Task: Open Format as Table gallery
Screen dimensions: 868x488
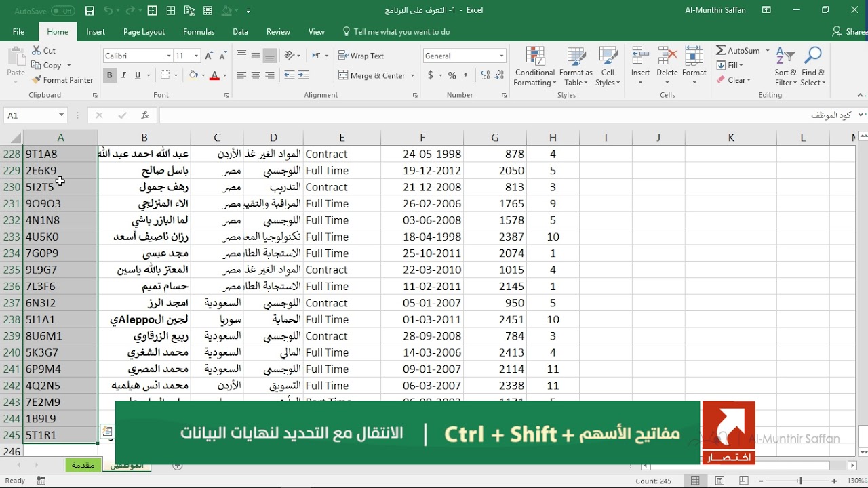Action: pyautogui.click(x=576, y=66)
